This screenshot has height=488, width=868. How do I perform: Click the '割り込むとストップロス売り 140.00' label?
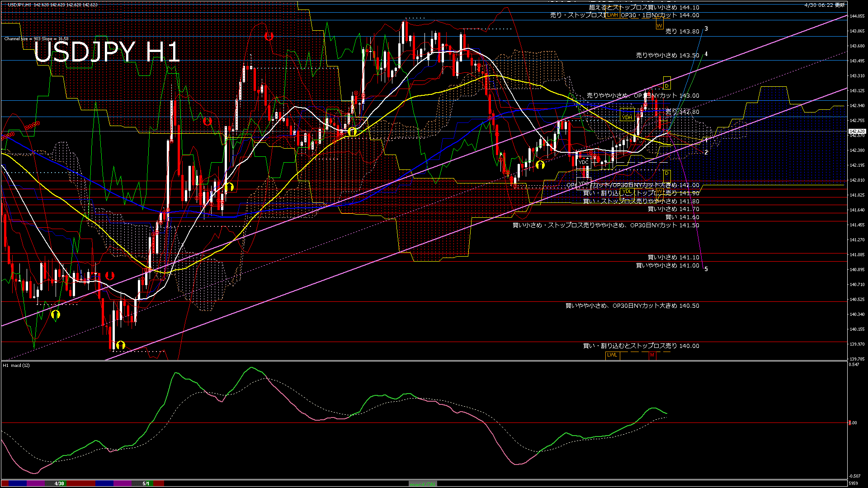pyautogui.click(x=650, y=346)
